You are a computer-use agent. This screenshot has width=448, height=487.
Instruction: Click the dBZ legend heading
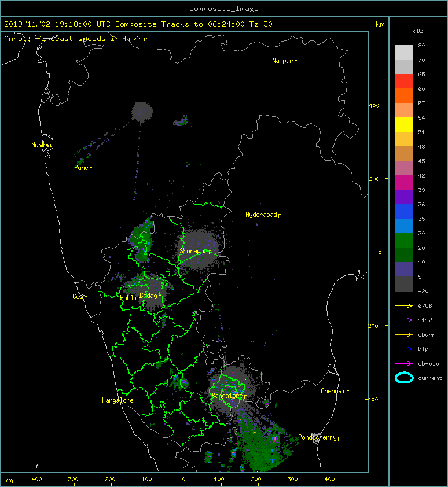point(418,31)
